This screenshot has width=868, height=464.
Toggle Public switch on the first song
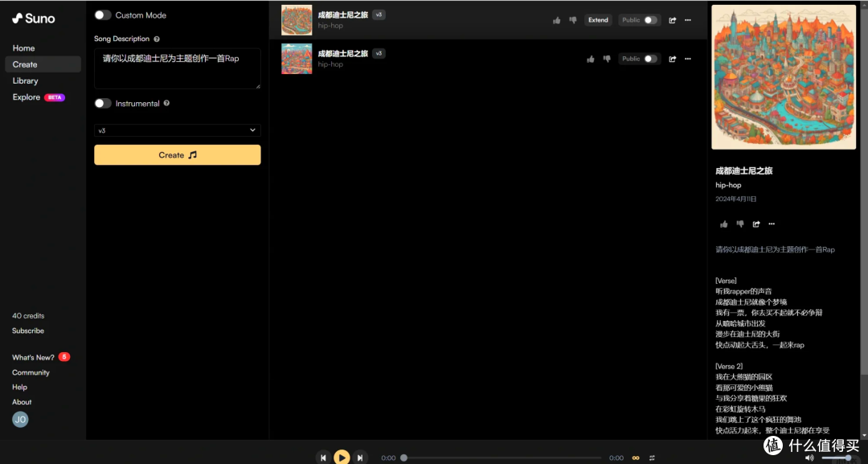point(650,20)
